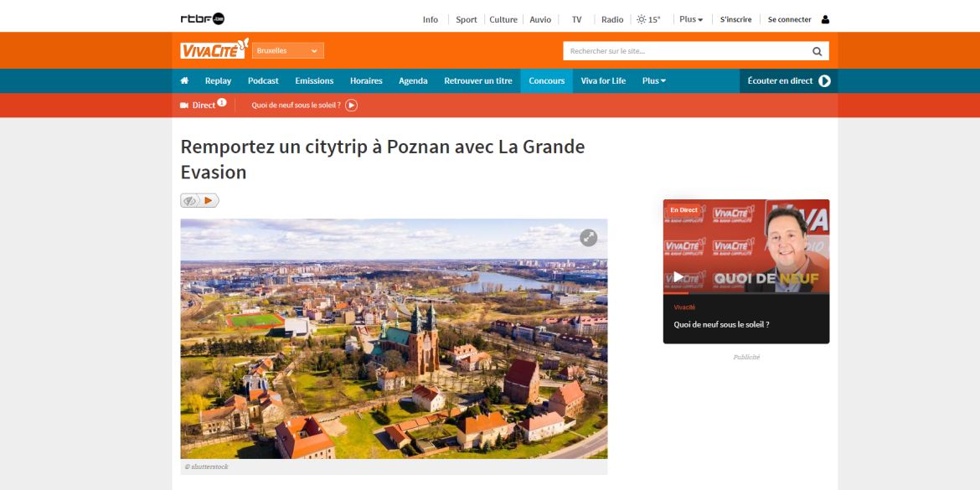This screenshot has width=980, height=490.
Task: Open the Bruxelles region dropdown
Action: point(287,51)
